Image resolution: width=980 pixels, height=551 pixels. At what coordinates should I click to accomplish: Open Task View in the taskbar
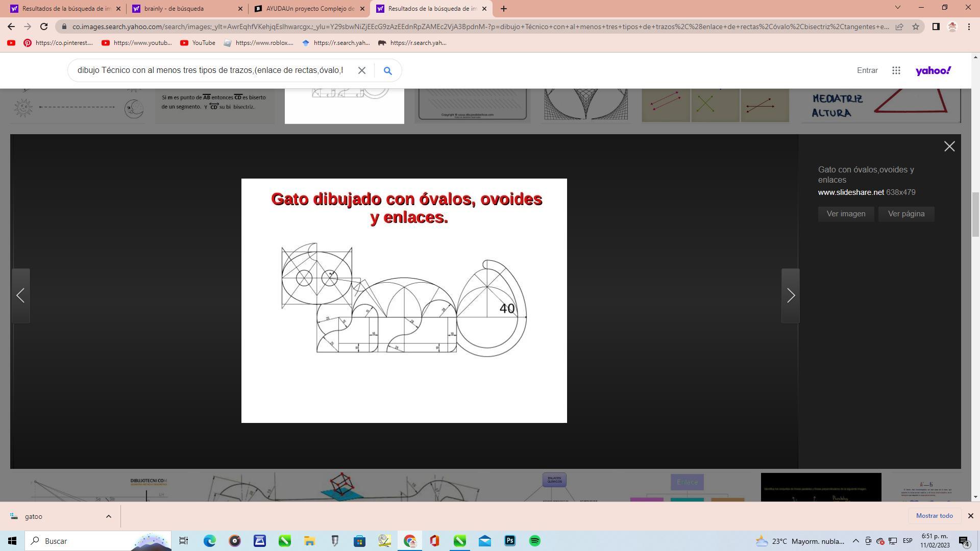pyautogui.click(x=184, y=541)
